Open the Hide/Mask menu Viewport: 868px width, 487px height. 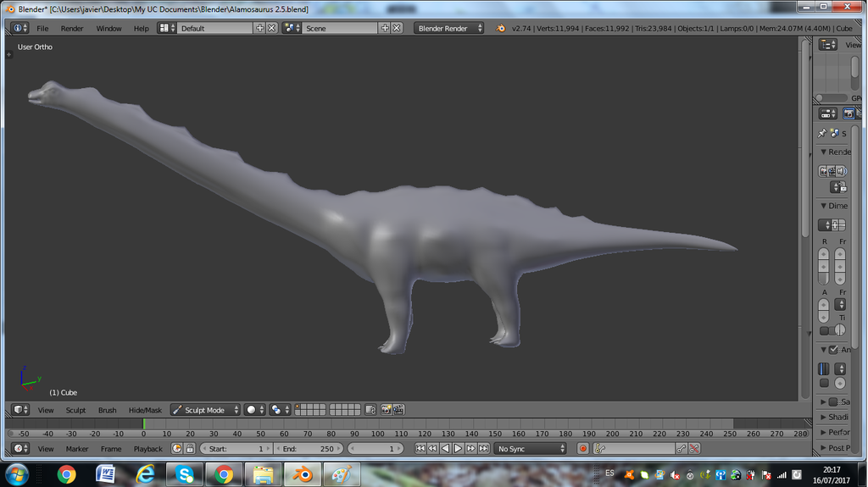pos(145,410)
